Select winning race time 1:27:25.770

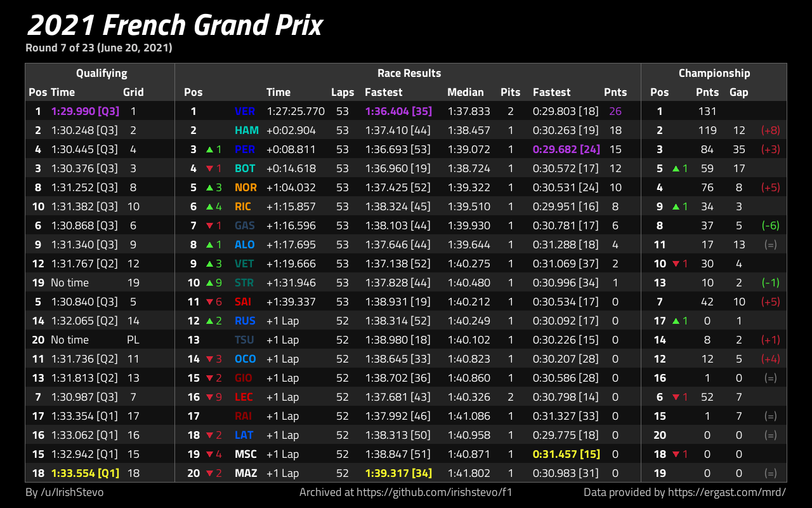pyautogui.click(x=296, y=111)
